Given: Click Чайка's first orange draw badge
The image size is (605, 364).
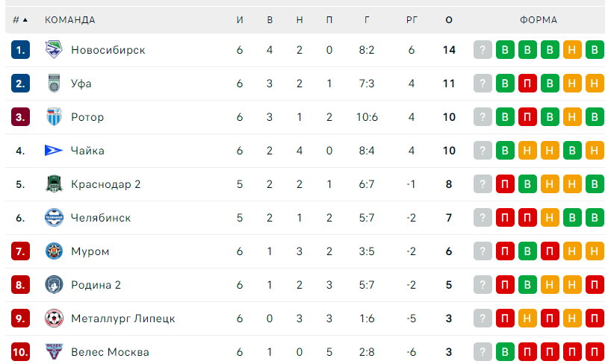Looking at the screenshot, I should click(527, 150).
